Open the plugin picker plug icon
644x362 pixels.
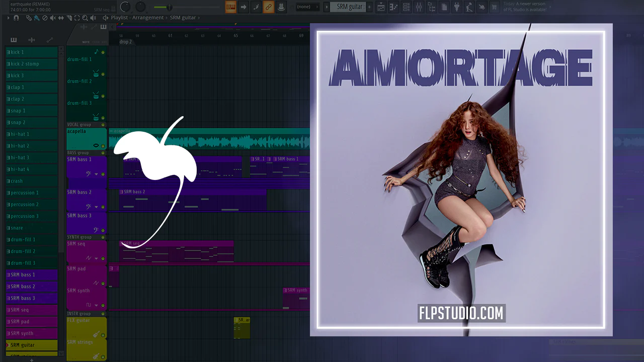457,7
